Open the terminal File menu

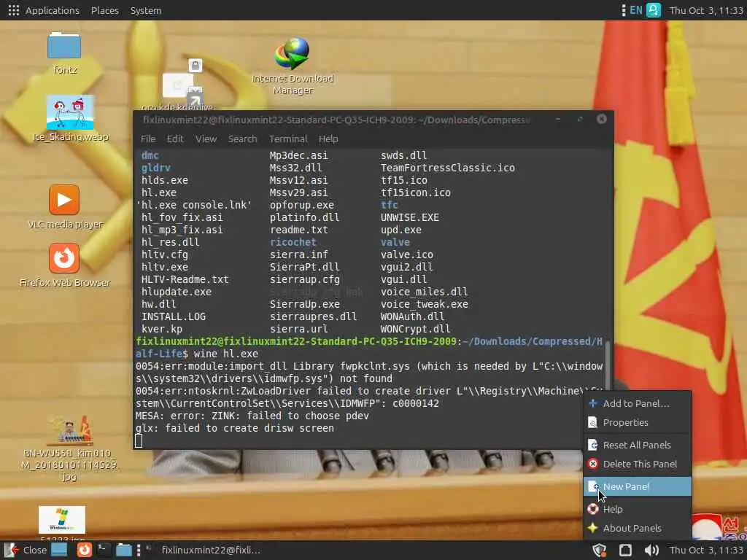tap(147, 139)
